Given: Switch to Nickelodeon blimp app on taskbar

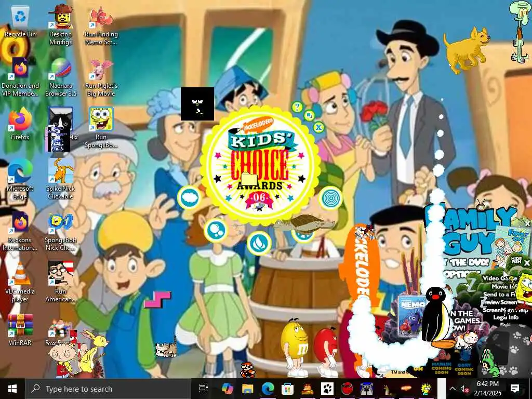Looking at the screenshot, I should (406, 389).
